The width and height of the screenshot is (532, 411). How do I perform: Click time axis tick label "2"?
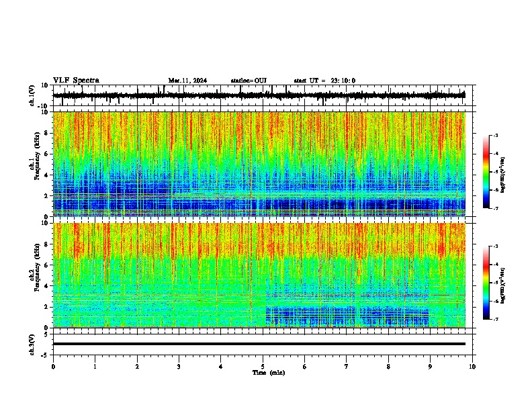tap(137, 367)
